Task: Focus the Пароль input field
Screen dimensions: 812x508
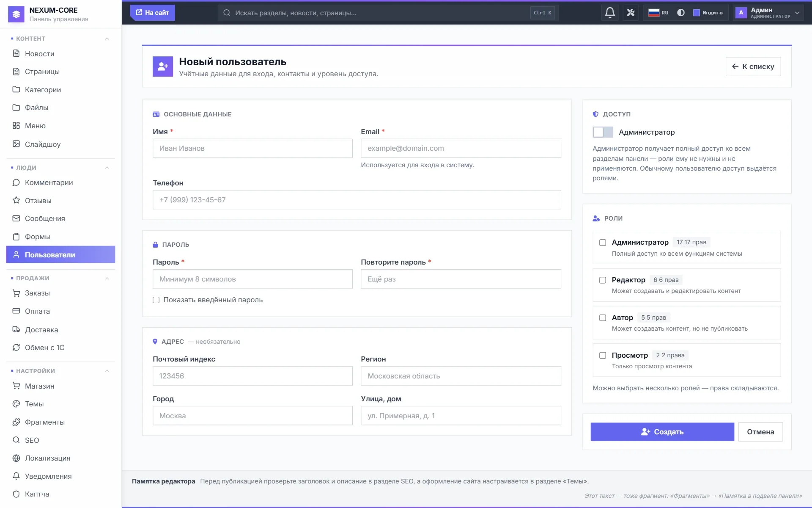Action: (252, 279)
